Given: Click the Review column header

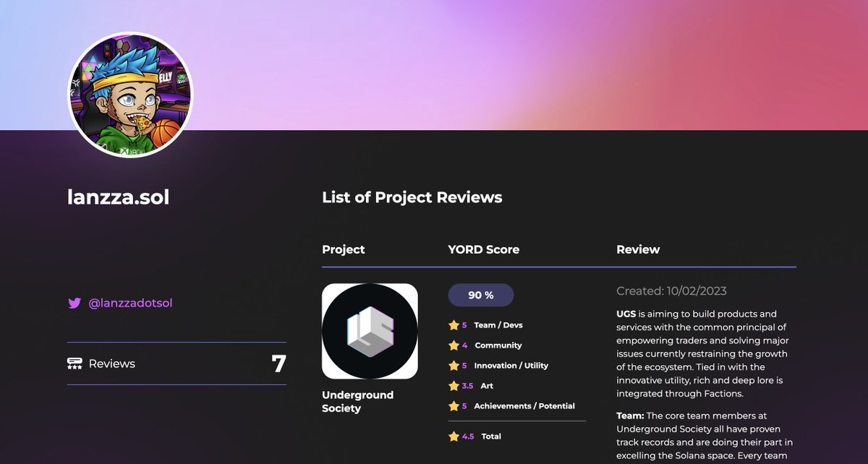Looking at the screenshot, I should [638, 249].
